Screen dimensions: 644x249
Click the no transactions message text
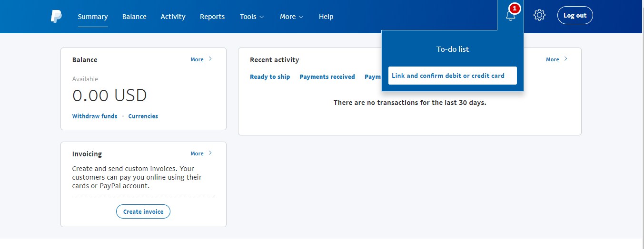[410, 102]
